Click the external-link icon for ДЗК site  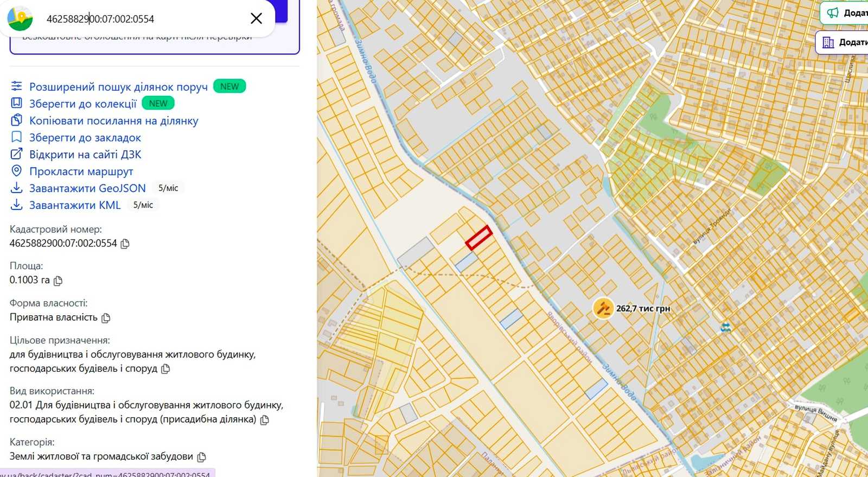pos(17,154)
